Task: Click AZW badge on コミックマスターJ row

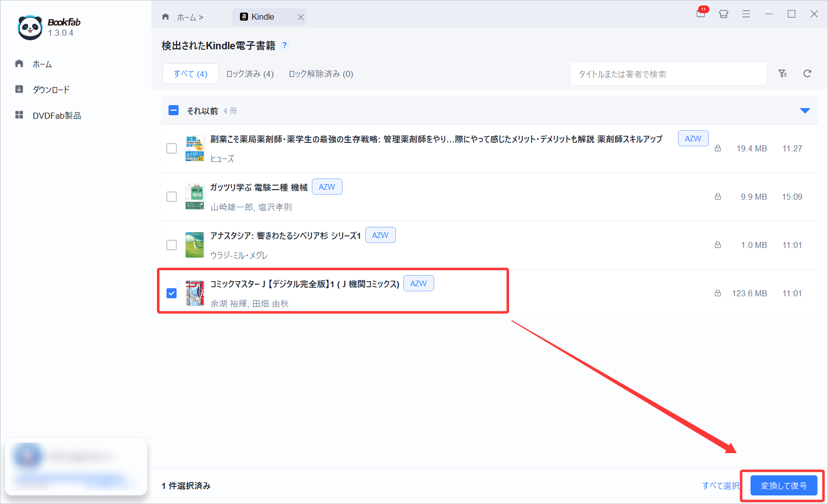Action: click(419, 283)
